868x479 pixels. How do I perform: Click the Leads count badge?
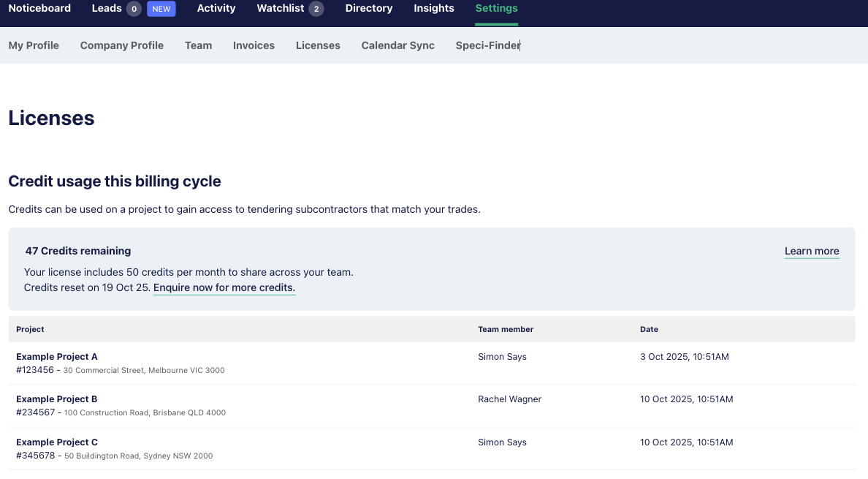click(134, 9)
